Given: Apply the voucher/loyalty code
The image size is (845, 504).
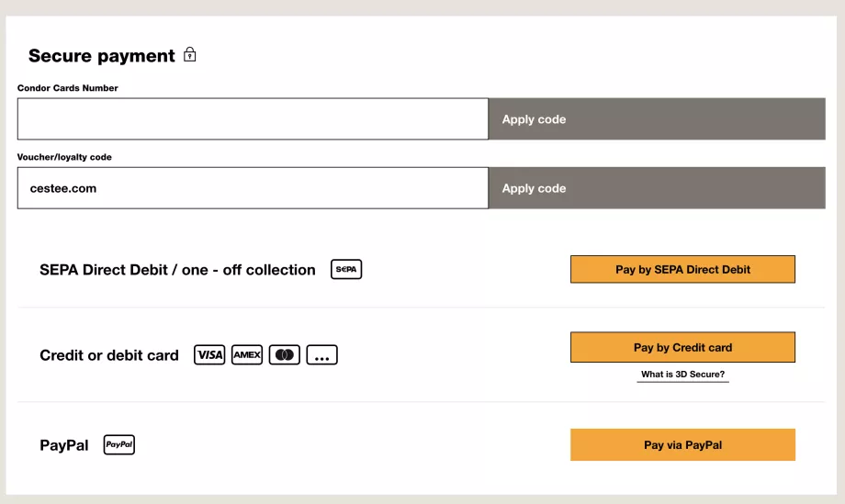Looking at the screenshot, I should point(657,188).
